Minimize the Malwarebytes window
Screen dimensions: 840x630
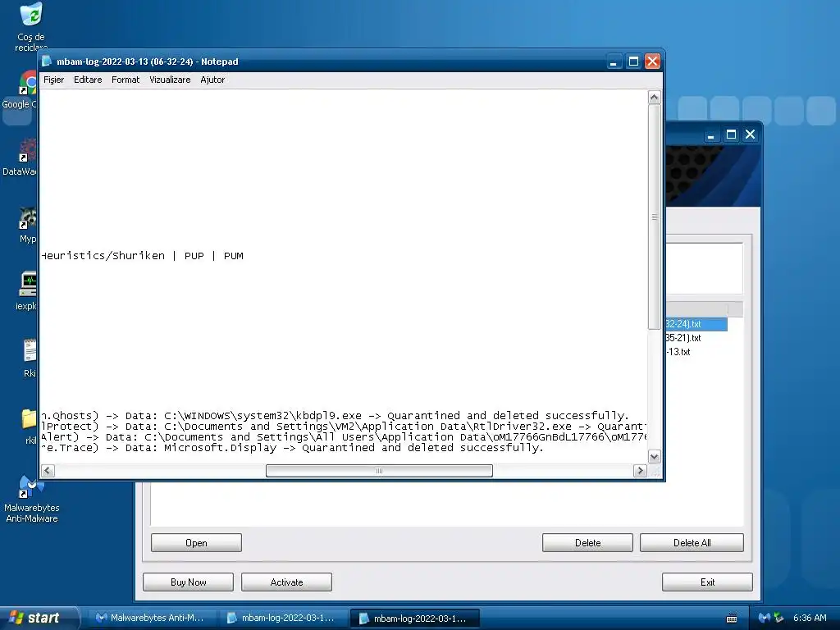coord(711,135)
